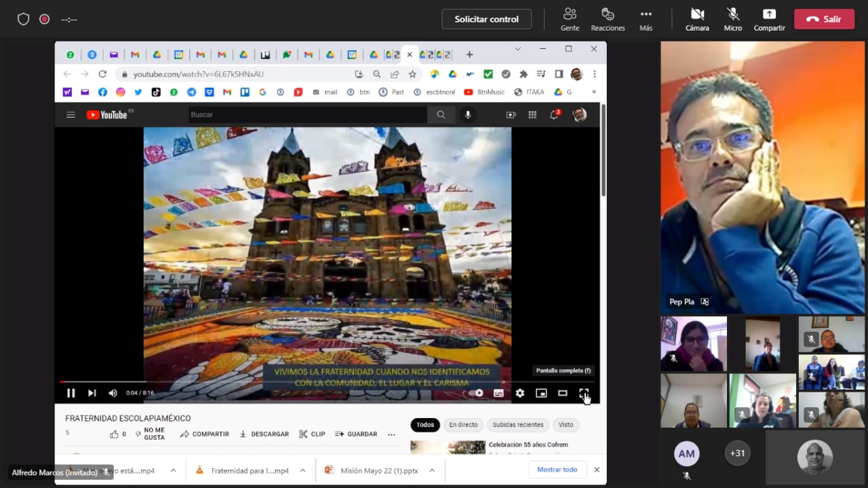Click the YouTube voice search microphone
Image resolution: width=868 pixels, height=488 pixels.
point(468,115)
